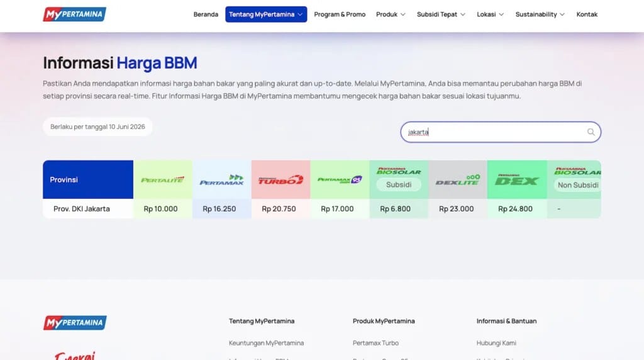Viewport: 644px width, 360px height.
Task: Click the footer MyPertamina logo
Action: tap(75, 323)
